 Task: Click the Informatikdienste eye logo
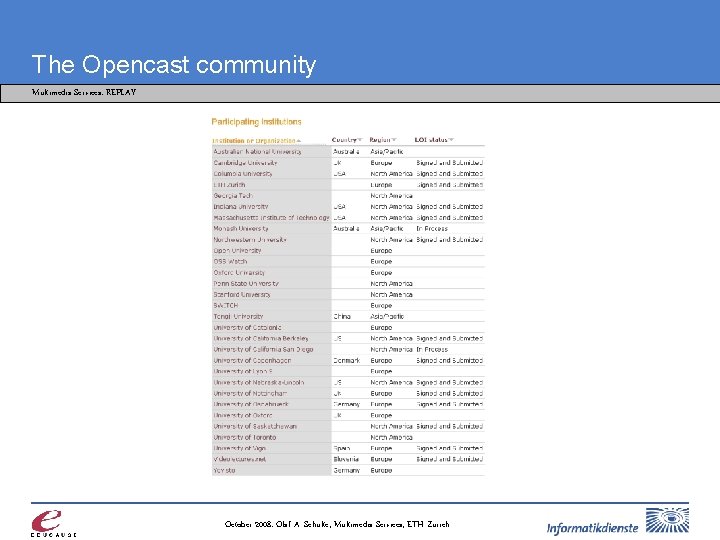pyautogui.click(x=667, y=520)
